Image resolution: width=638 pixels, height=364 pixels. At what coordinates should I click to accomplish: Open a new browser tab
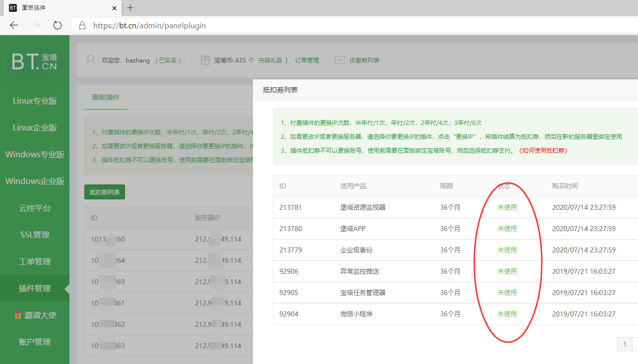point(130,8)
